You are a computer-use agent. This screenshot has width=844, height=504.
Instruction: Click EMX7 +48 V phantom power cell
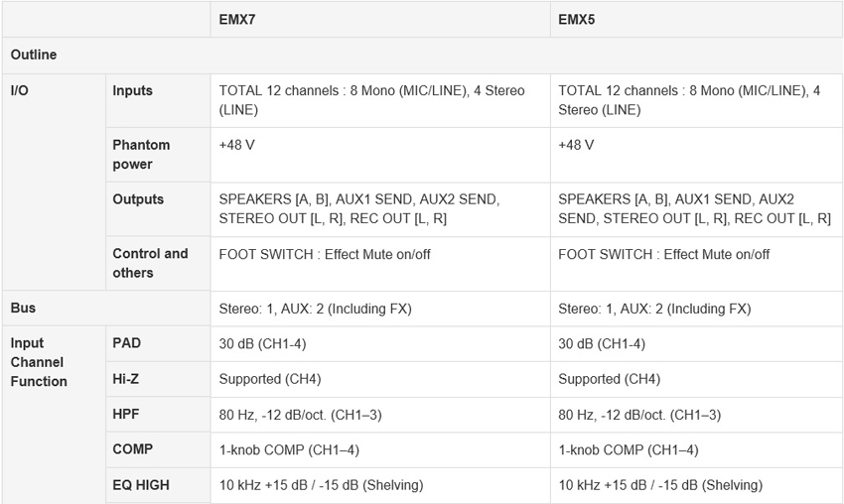point(380,155)
